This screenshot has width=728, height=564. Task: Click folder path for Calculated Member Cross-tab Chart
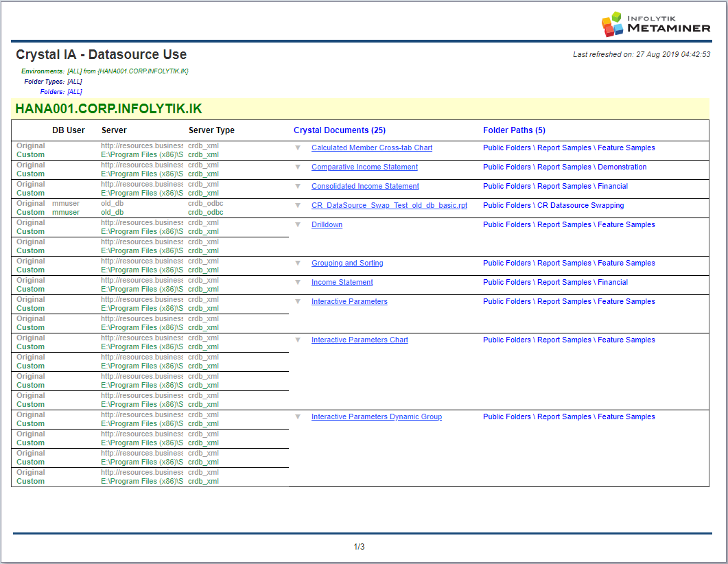point(569,148)
